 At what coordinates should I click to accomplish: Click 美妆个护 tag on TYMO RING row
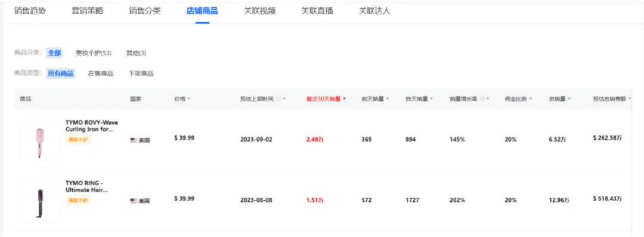point(78,201)
